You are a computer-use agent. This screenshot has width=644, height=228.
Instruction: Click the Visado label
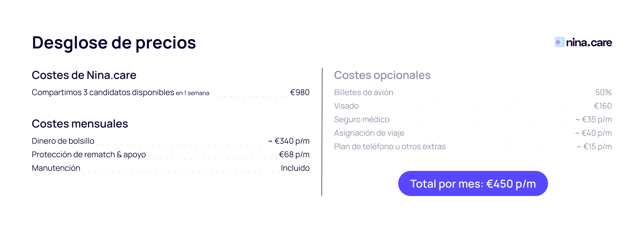346,106
